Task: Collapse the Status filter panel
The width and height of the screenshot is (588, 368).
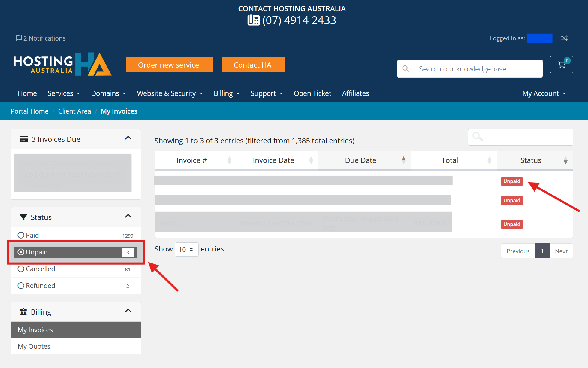Action: tap(128, 216)
